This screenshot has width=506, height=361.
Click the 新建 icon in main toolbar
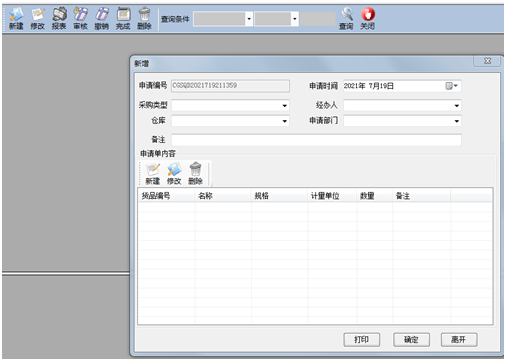16,19
